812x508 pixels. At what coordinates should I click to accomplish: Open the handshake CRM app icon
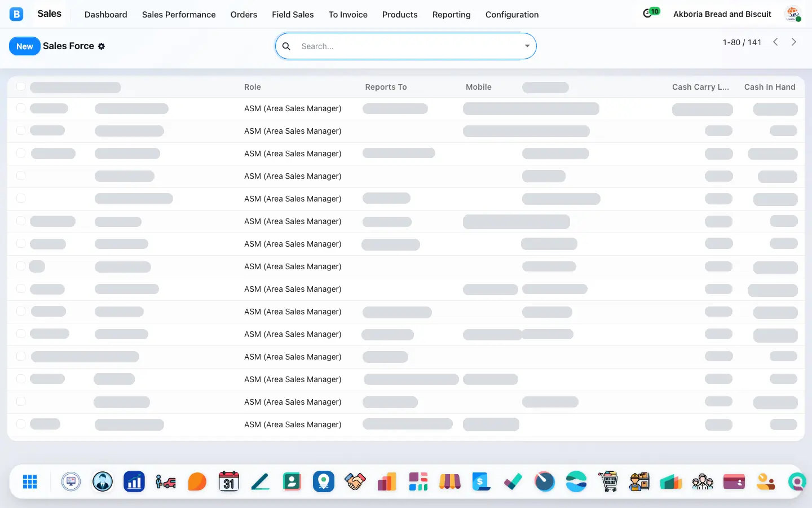pos(355,481)
